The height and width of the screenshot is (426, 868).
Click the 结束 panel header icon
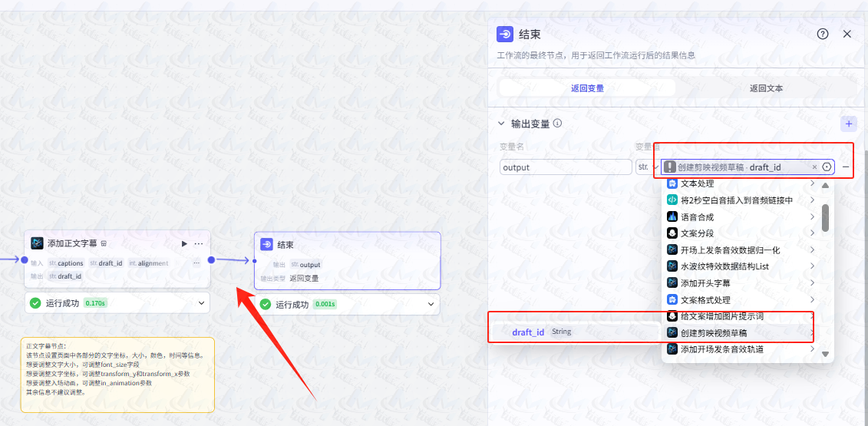click(505, 35)
